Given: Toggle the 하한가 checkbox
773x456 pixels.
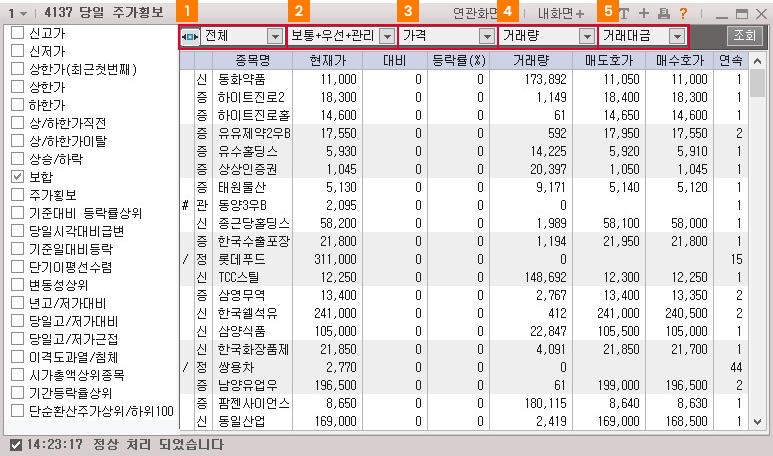Looking at the screenshot, I should pyautogui.click(x=17, y=105).
